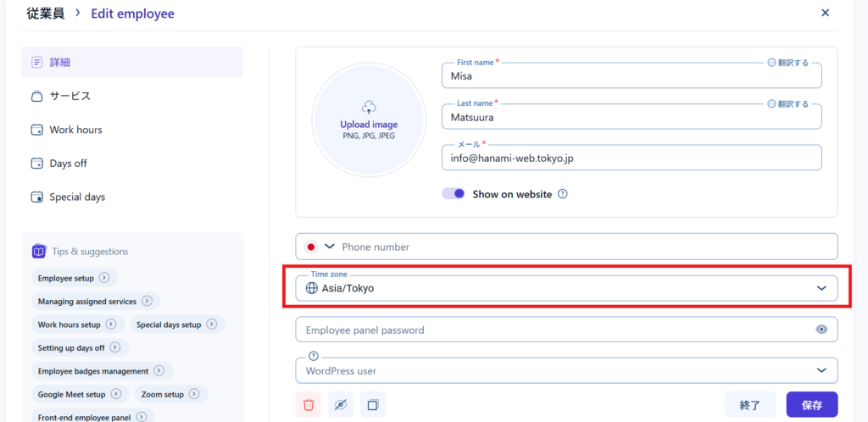This screenshot has width=868, height=422.
Task: Click the info icon above WordPress user
Action: 313,356
